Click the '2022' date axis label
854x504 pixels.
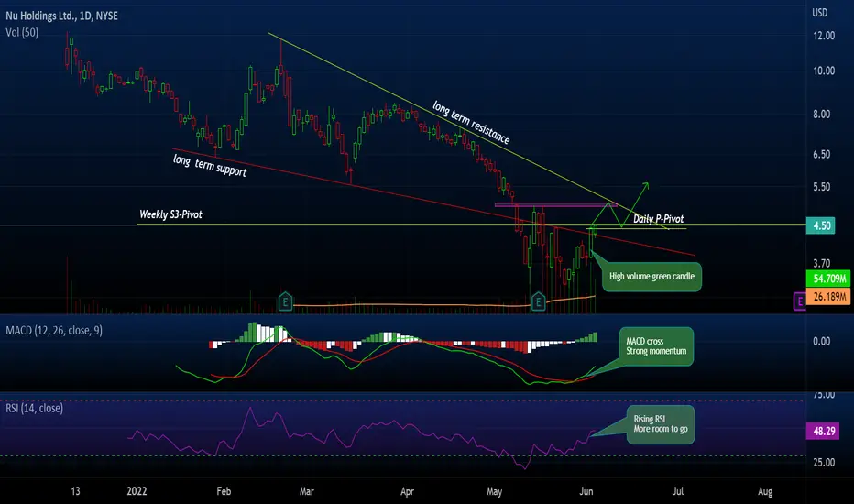point(137,491)
